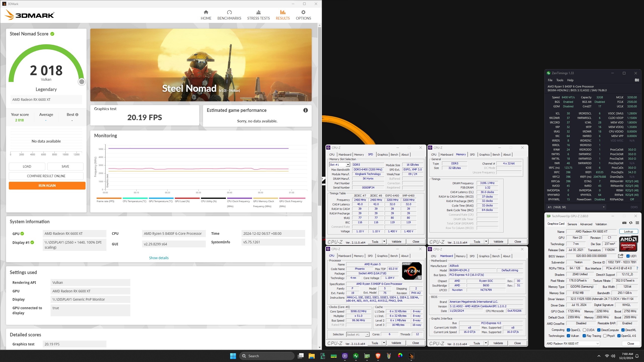Viewport: 644px width, 362px height.
Task: Select the Bench tab in CPU-Z SPD window
Action: [x=394, y=155]
